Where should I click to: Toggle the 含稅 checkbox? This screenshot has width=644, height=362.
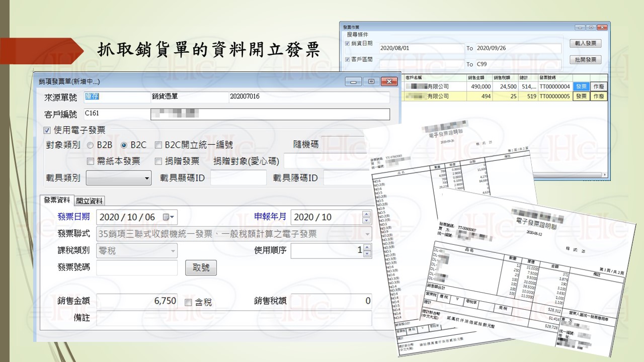pyautogui.click(x=188, y=303)
